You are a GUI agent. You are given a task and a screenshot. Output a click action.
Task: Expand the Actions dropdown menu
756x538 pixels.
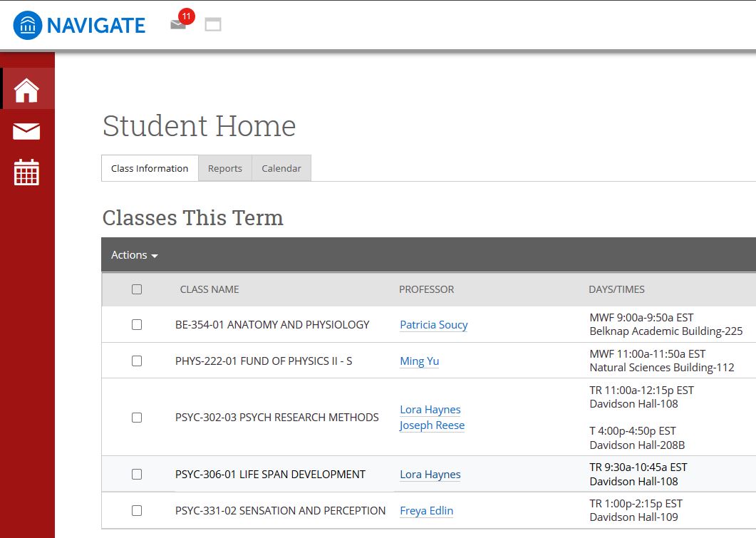(135, 255)
